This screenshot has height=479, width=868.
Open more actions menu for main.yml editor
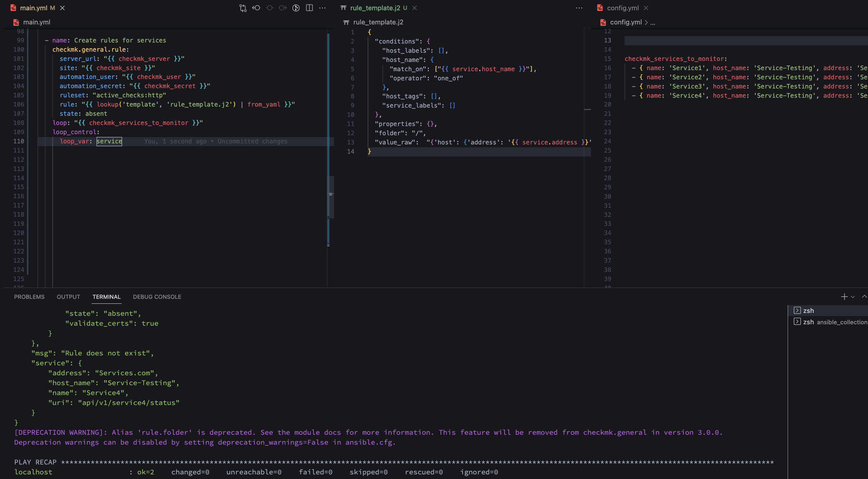coord(322,8)
